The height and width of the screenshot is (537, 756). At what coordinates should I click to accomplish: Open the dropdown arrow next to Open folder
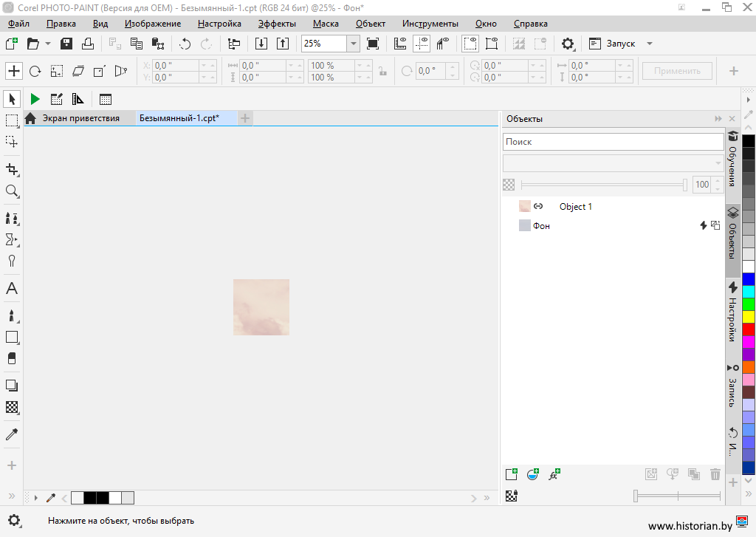[x=48, y=44]
